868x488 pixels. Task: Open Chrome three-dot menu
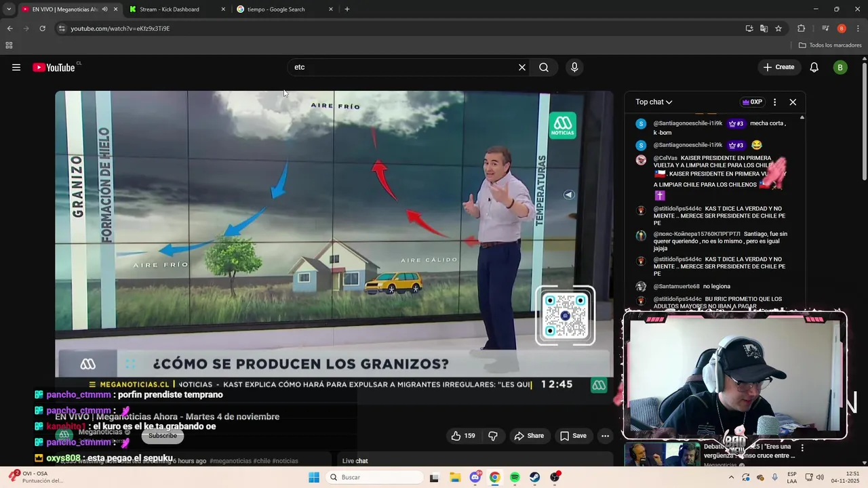pos(858,28)
